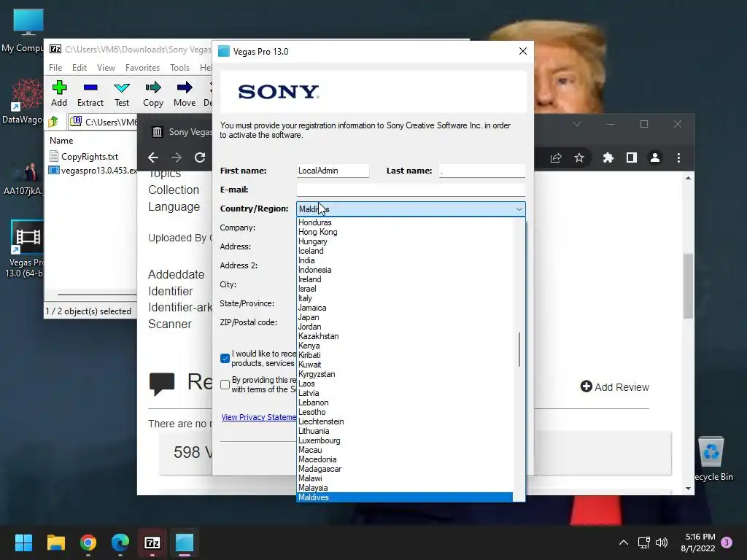Click the browser page vertical scrollbar thumb
Screen dimensions: 747x560
688,286
